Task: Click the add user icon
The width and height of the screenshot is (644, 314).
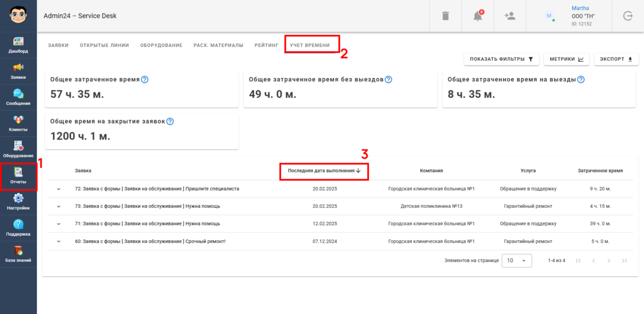Action: tap(510, 16)
